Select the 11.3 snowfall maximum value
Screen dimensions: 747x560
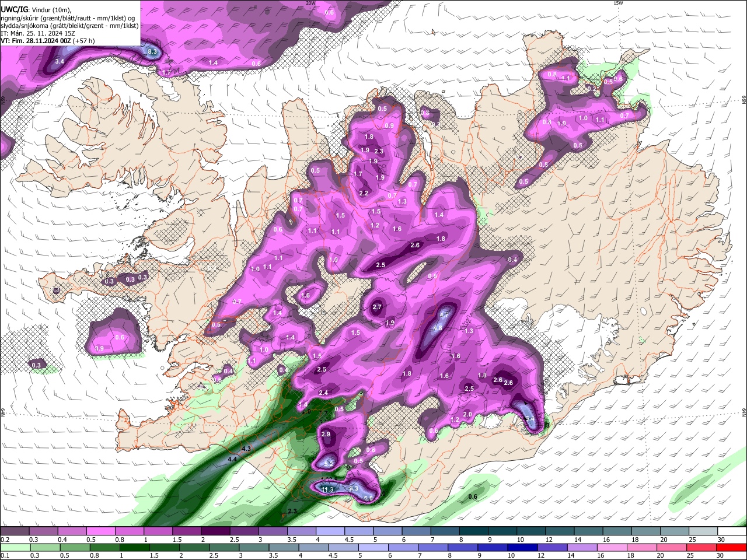(x=327, y=489)
